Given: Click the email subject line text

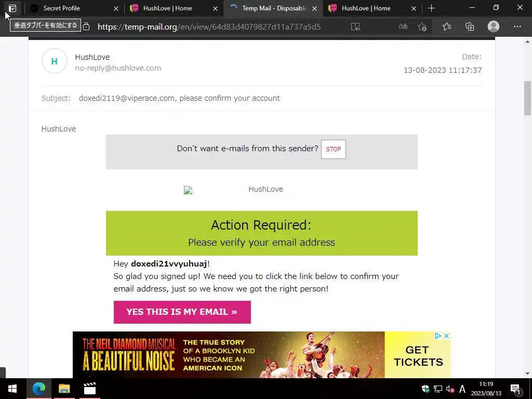Looking at the screenshot, I should pos(179,98).
